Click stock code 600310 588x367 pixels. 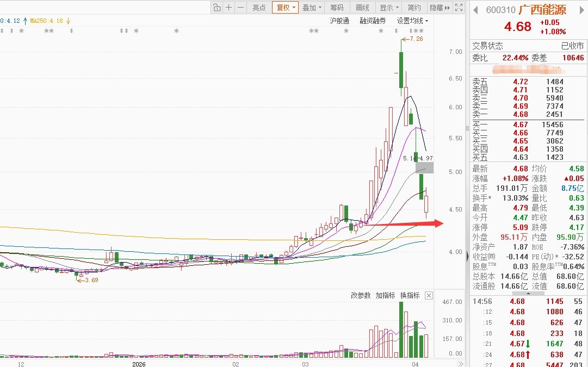tap(500, 10)
